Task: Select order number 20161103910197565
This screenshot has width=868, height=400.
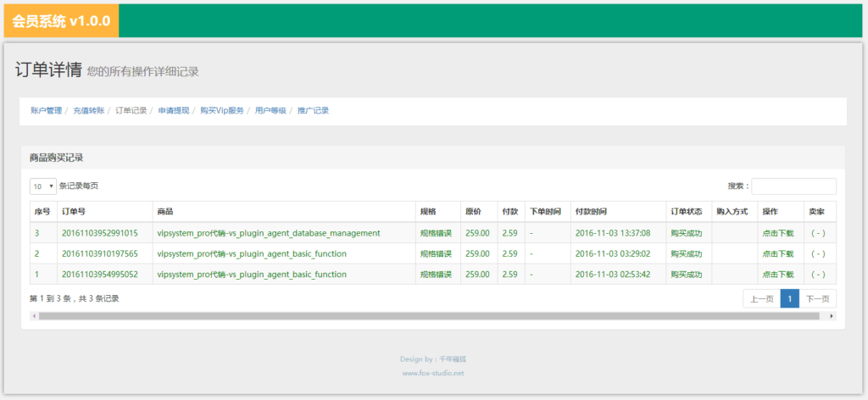Action: [100, 254]
